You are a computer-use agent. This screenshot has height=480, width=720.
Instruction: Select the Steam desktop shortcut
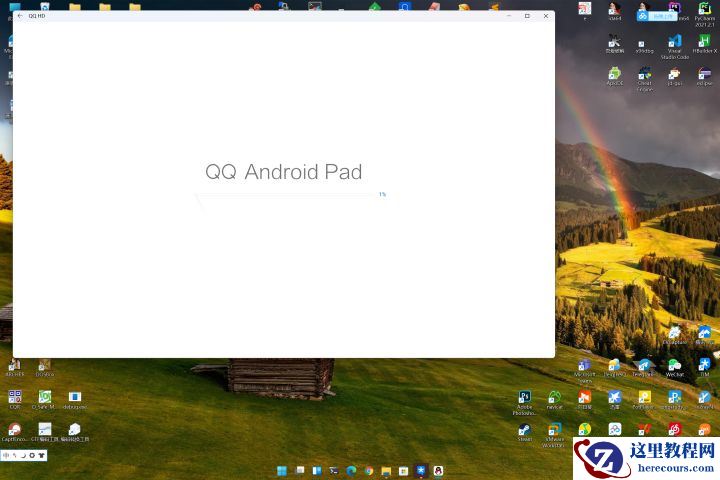(x=524, y=433)
